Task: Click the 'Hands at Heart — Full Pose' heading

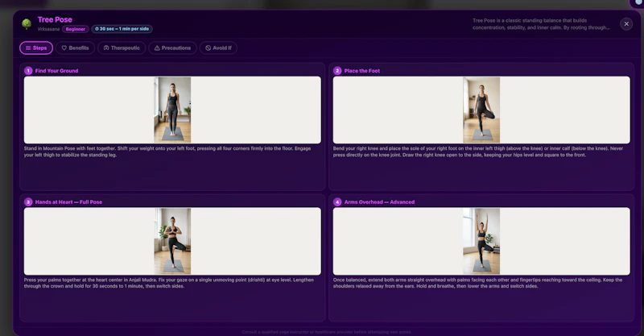Action: coord(68,202)
